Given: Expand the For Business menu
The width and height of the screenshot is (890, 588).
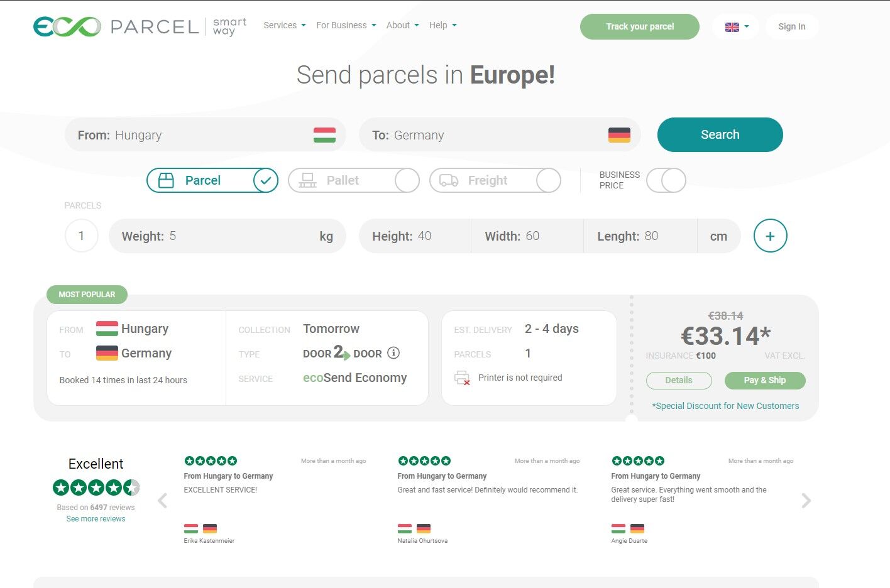Looking at the screenshot, I should pos(346,25).
